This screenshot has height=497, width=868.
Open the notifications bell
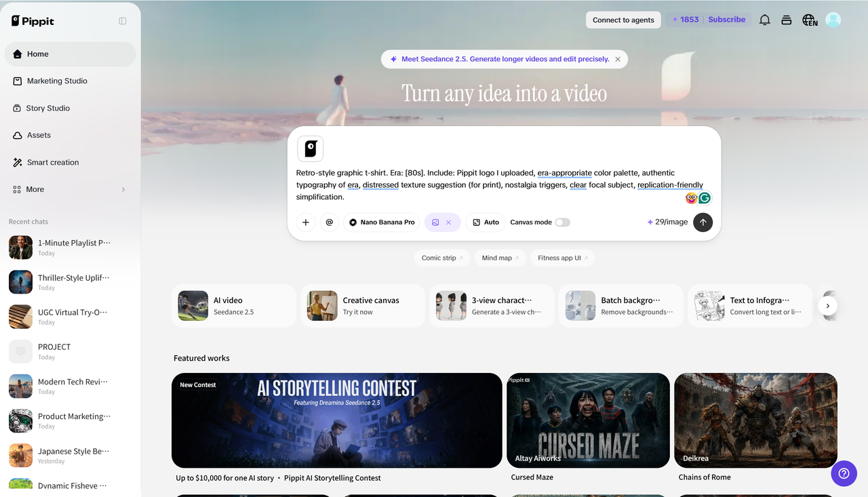(765, 20)
